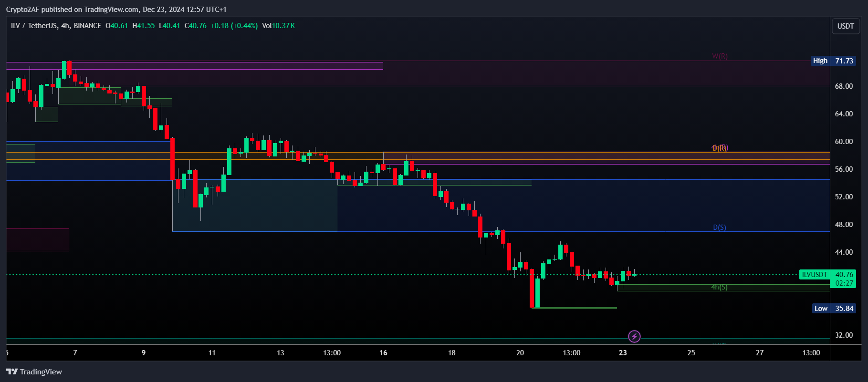The height and width of the screenshot is (382, 868).
Task: Click the date 13 on time axis
Action: pos(281,353)
